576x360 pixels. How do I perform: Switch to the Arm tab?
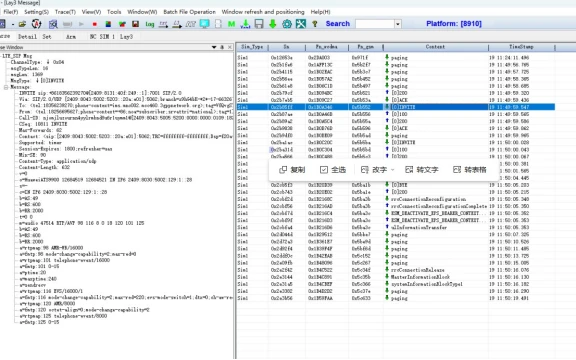pyautogui.click(x=71, y=36)
